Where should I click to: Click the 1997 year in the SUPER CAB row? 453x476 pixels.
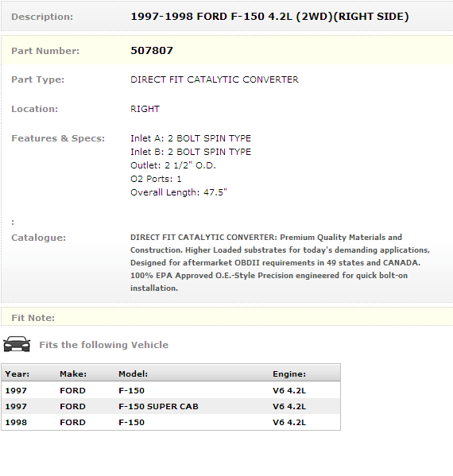click(x=16, y=407)
